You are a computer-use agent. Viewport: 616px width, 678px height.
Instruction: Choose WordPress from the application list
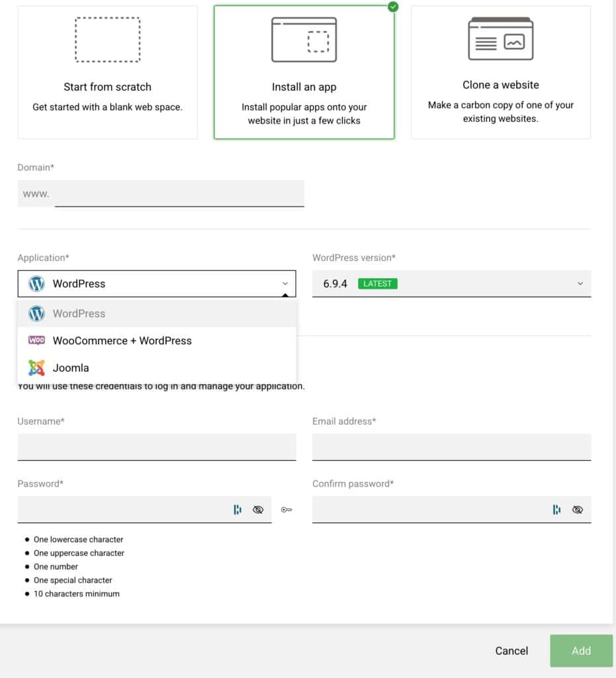tap(157, 313)
